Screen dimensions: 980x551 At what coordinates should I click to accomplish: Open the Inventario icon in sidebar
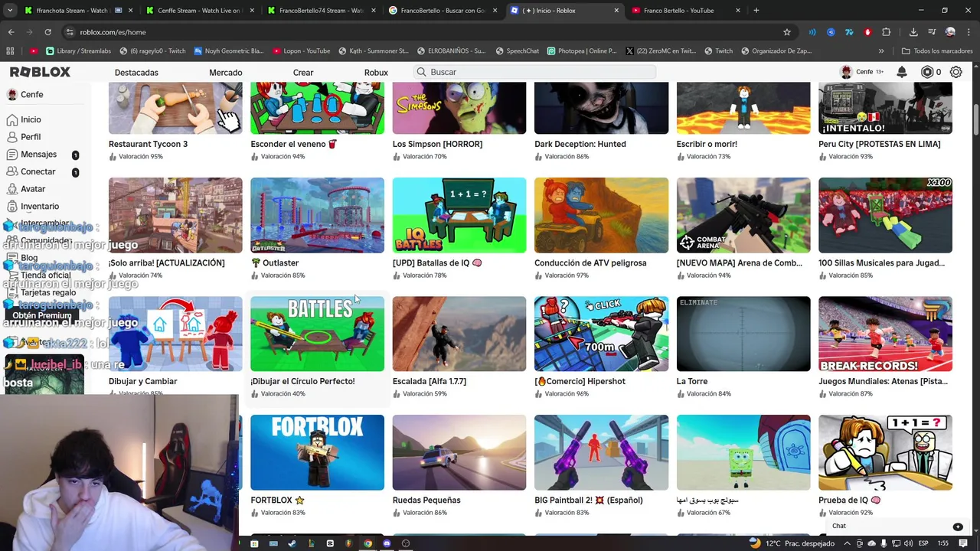coord(12,207)
